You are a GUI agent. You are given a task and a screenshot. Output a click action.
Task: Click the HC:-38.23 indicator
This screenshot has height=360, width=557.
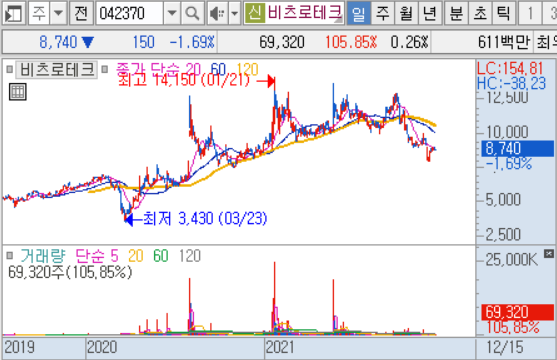point(512,84)
